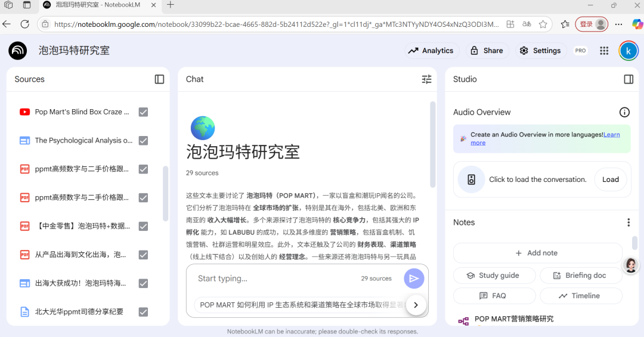The height and width of the screenshot is (337, 644).
Task: Uncheck the 【中金零售】泡泡玛特+数据 source
Action: (x=143, y=226)
